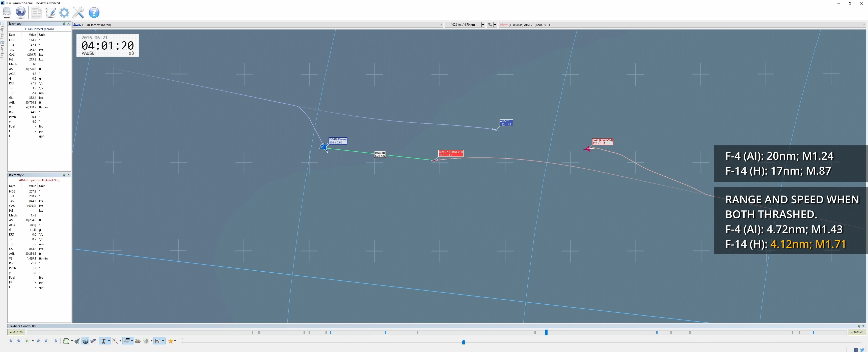
Task: Open the wrench and screwdriver tools
Action: [78, 12]
